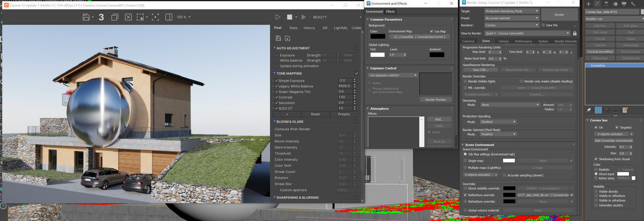Open the Hierarchy tab icon in command panel
The height and width of the screenshot is (221, 644).
coord(606,4)
